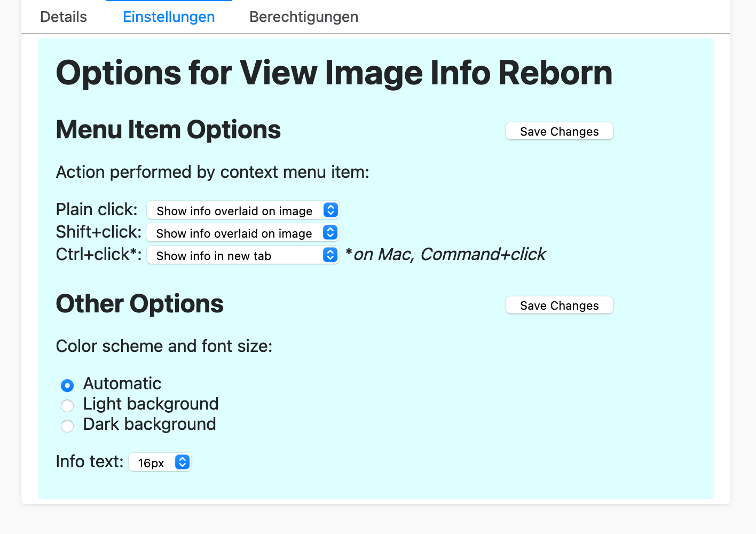Open the 'Show info in new tab' dropdown
The height and width of the screenshot is (534, 756).
point(235,255)
